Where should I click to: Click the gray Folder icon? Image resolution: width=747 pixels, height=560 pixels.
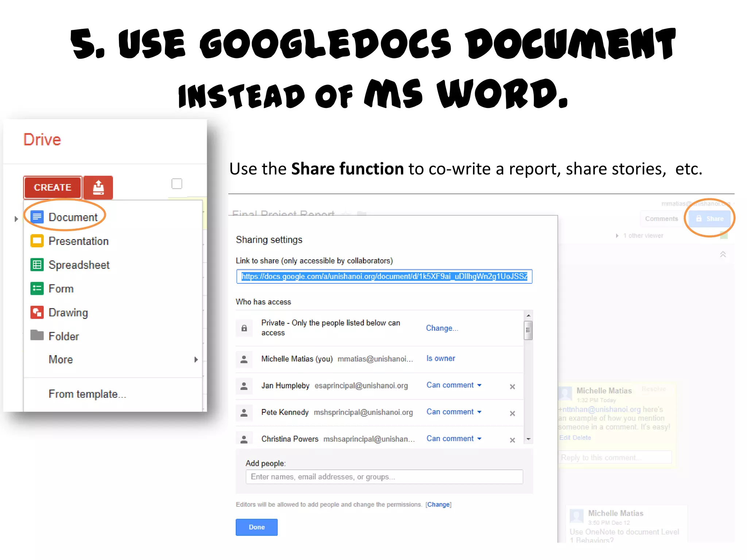[37, 335]
